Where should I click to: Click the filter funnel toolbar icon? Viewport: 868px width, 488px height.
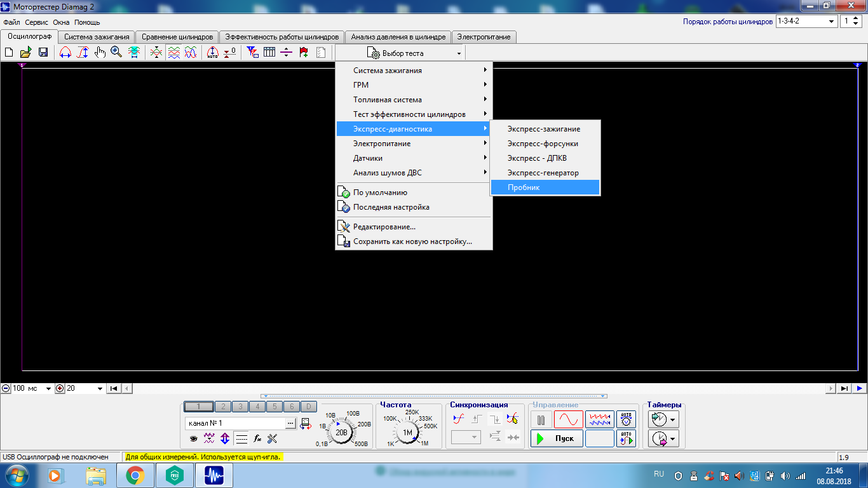coord(252,53)
